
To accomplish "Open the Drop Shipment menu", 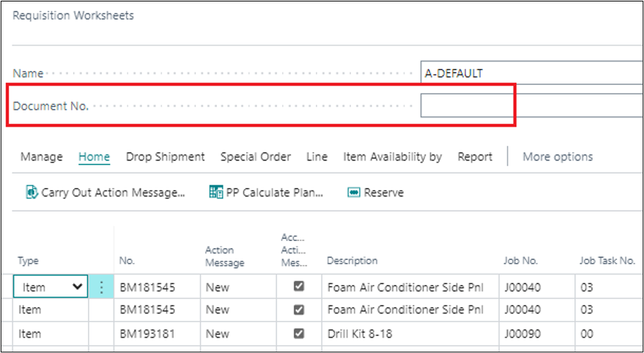I will point(165,157).
